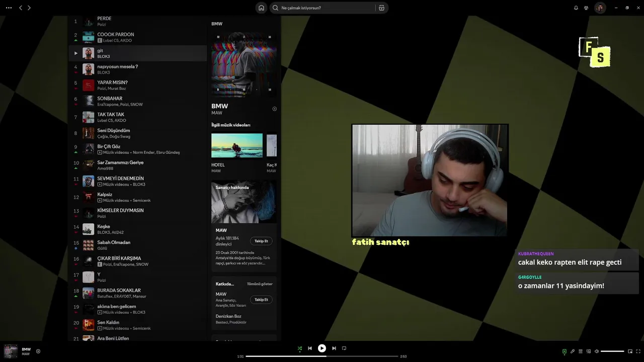
Task: Open artist link Murat Boz
Action: tap(117, 88)
